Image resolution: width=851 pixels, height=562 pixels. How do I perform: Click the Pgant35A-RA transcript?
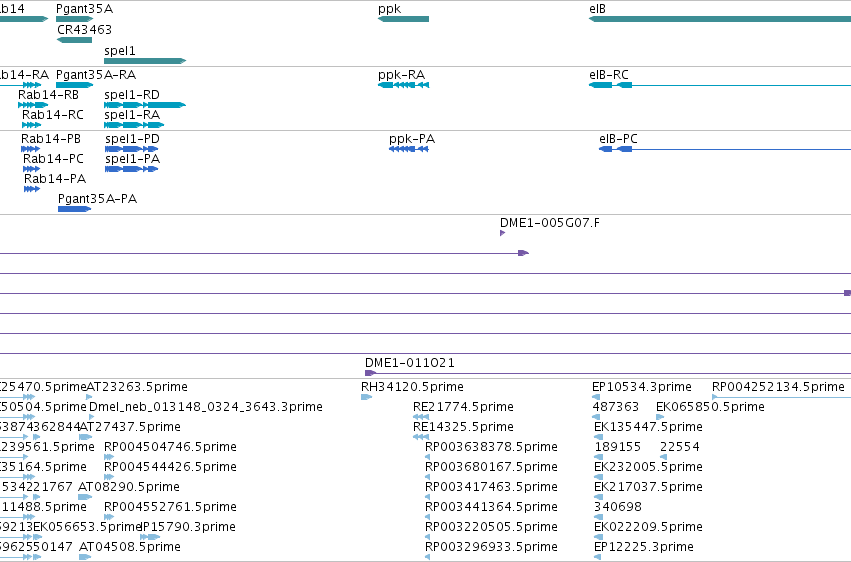[x=74, y=85]
